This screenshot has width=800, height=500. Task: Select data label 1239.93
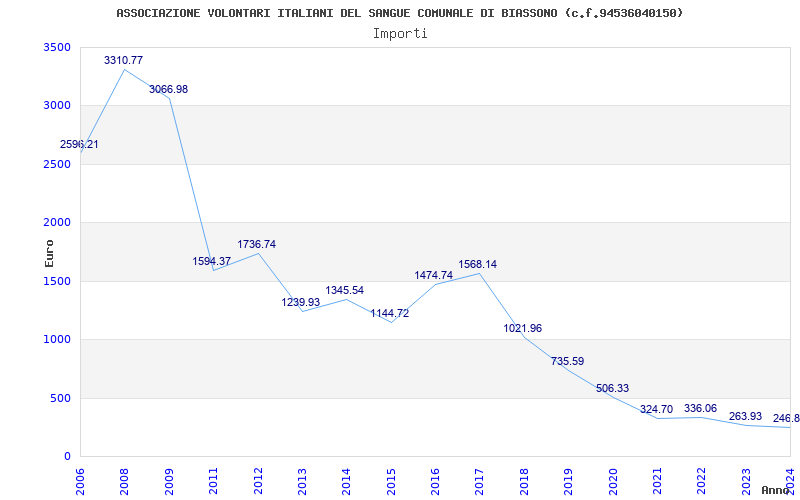coord(301,302)
